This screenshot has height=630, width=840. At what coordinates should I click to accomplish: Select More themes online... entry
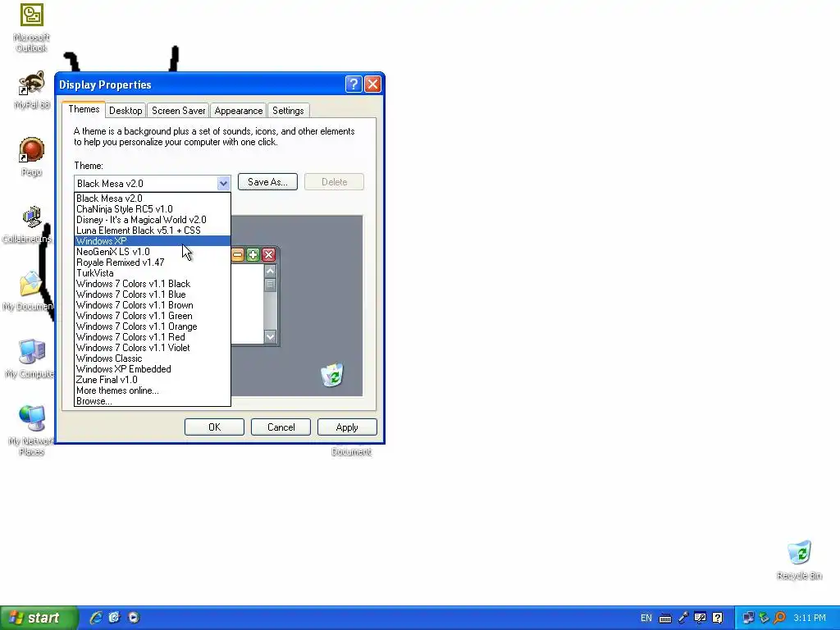coord(152,390)
